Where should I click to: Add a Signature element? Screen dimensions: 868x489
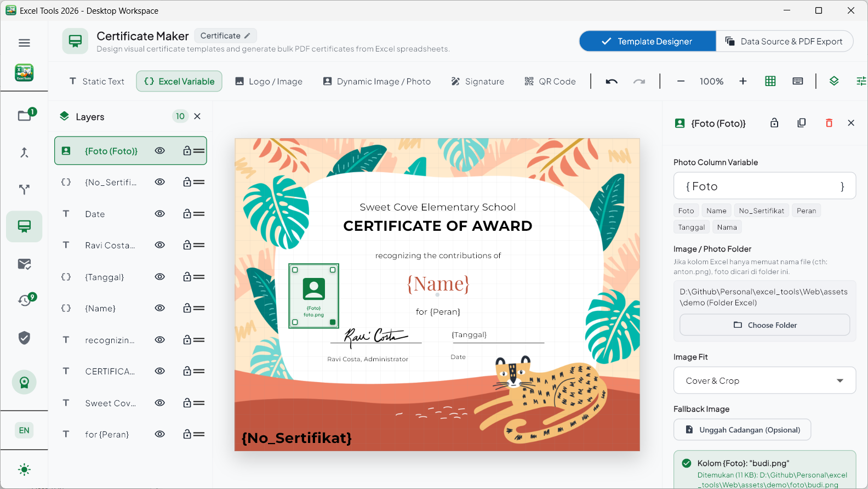477,81
